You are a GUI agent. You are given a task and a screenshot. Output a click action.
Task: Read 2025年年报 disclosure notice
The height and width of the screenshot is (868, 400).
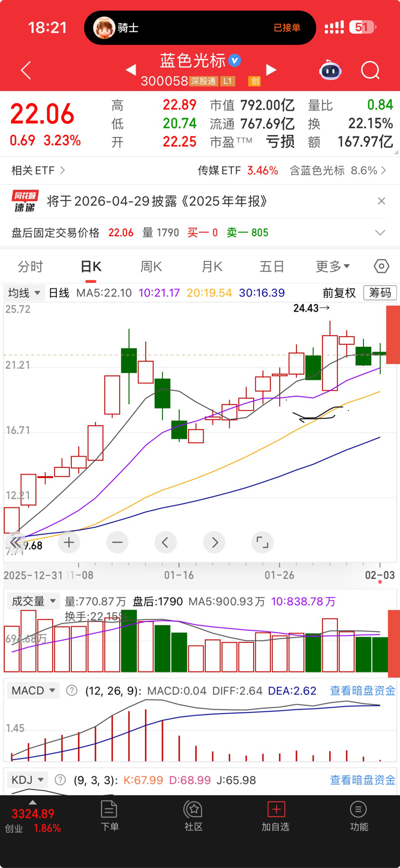[x=158, y=201]
